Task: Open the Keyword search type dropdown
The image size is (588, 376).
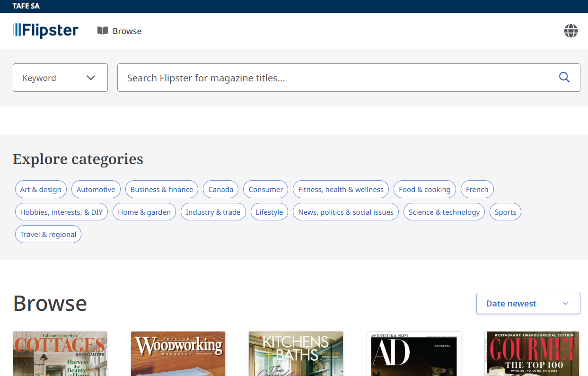Action: 60,78
